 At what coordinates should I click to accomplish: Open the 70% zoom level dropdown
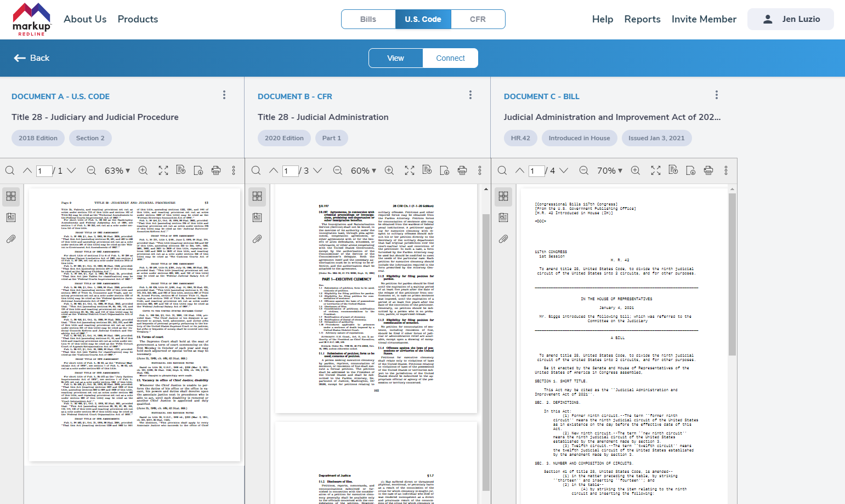tap(610, 170)
